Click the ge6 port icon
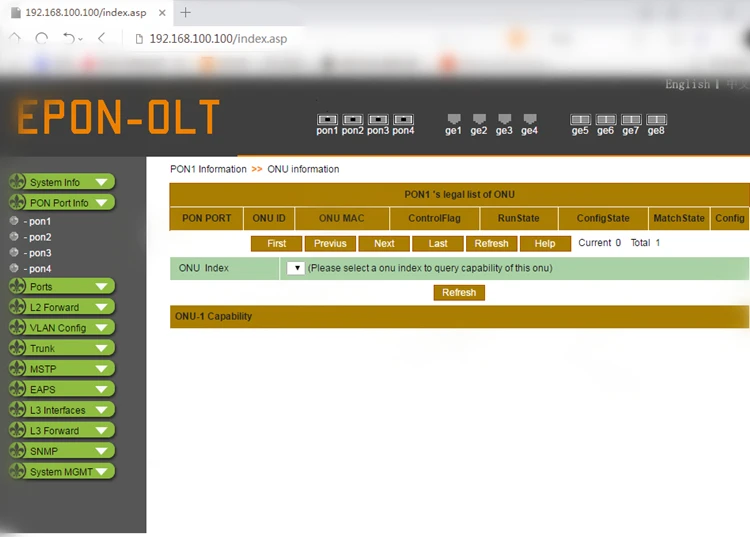The image size is (750, 537). click(606, 119)
